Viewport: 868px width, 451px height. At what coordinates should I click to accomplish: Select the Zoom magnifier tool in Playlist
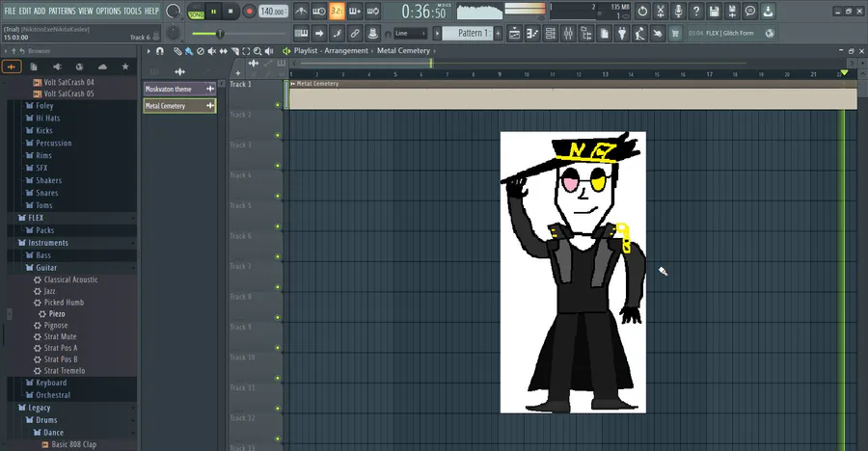click(x=258, y=51)
